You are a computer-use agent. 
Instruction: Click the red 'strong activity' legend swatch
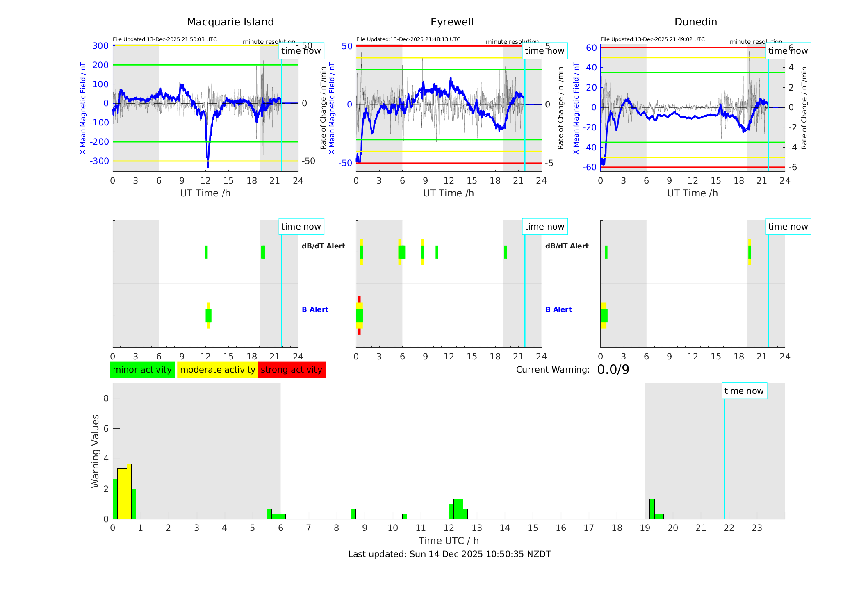tap(292, 370)
